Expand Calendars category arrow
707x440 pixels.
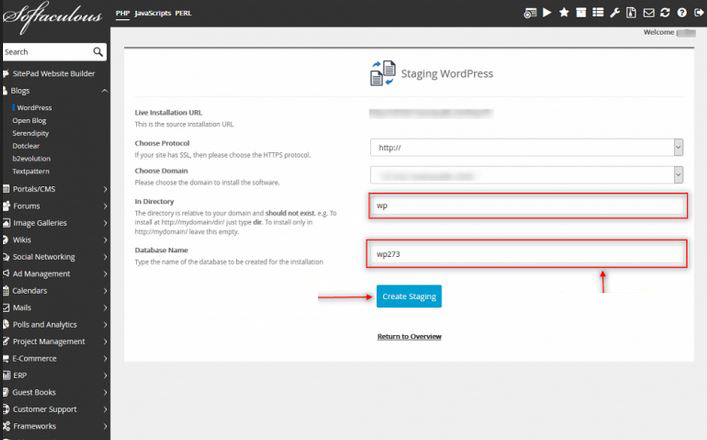tap(106, 291)
